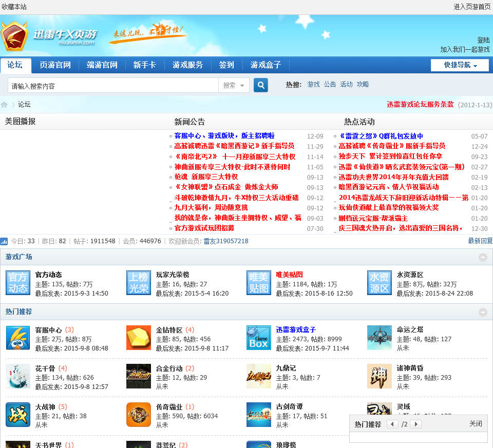This screenshot has width=493, height=448.
Task: Open 独步天下 累计签到惊喜红包任你拿 activity
Action: click(390, 156)
